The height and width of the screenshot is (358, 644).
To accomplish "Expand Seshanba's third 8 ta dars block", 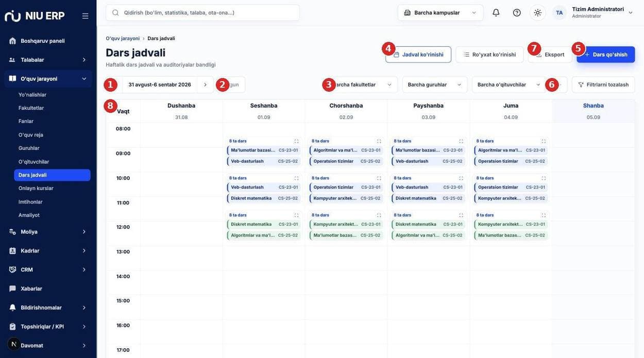I will click(296, 215).
